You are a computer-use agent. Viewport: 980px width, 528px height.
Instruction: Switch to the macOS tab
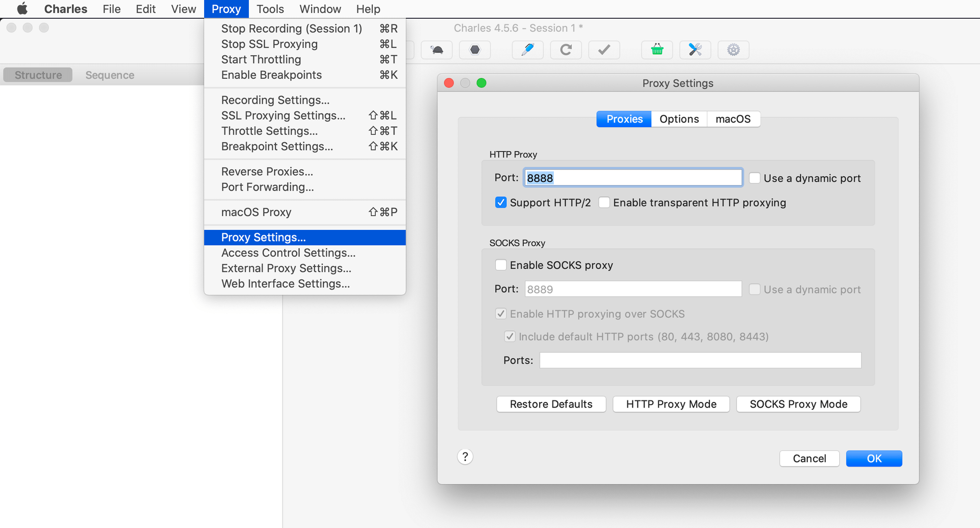[x=733, y=119]
